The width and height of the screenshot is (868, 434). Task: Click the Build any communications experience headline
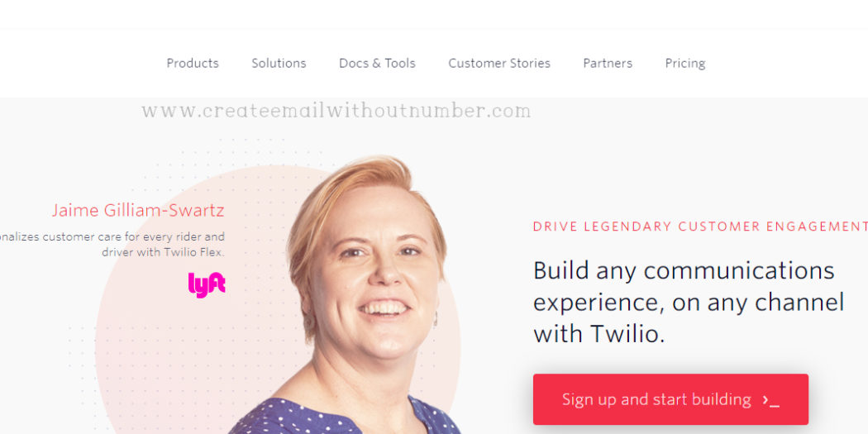[688, 303]
